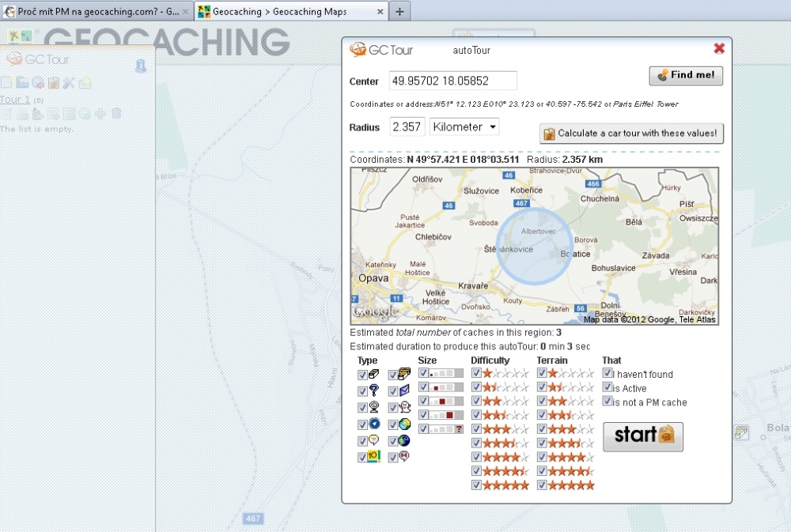Open the Tour 1 link in sidebar
Image resolution: width=791 pixels, height=532 pixels.
click(x=15, y=100)
